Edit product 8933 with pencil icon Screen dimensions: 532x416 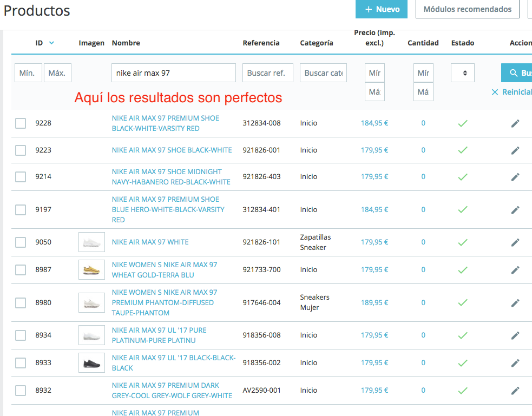[515, 363]
